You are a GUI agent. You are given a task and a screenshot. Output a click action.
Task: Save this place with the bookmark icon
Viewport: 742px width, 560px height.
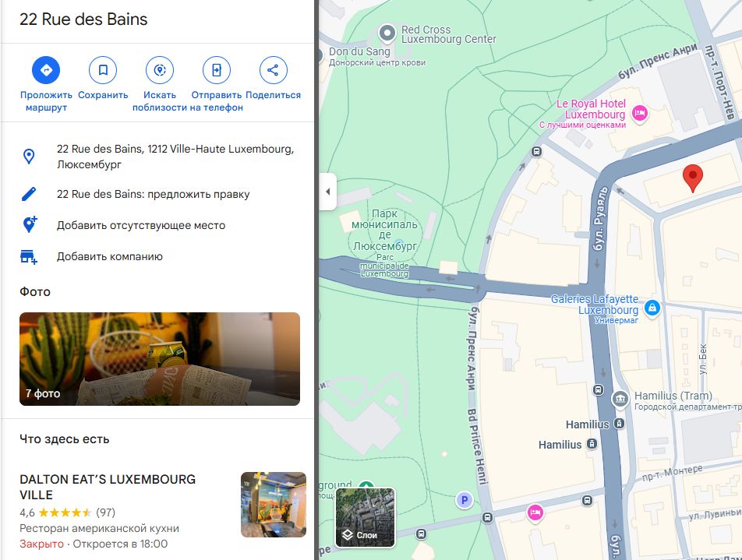point(103,70)
